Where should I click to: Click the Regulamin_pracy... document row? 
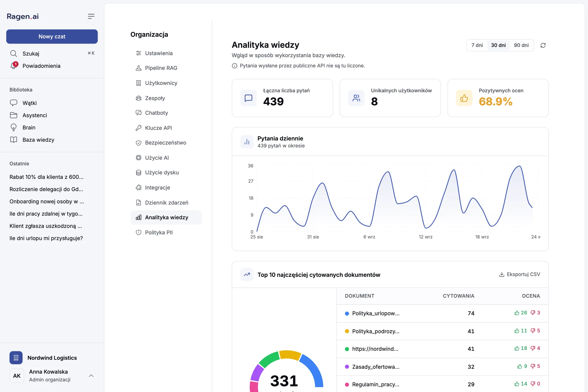(x=442, y=384)
